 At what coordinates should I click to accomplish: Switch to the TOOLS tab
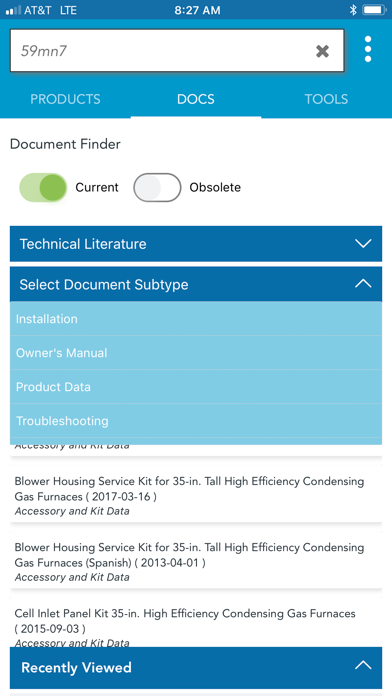tap(326, 99)
